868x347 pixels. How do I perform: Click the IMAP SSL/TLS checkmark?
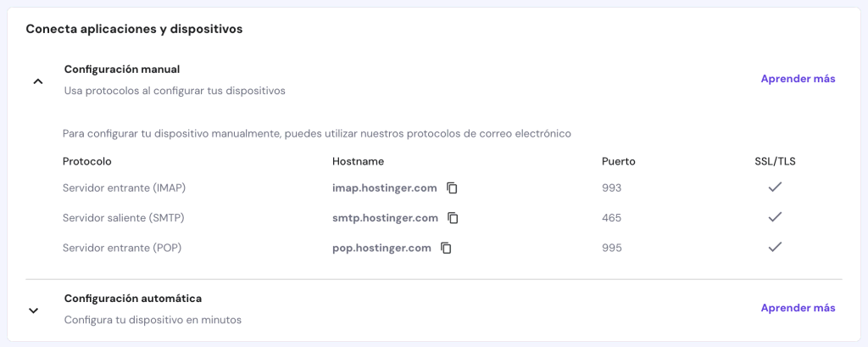774,187
